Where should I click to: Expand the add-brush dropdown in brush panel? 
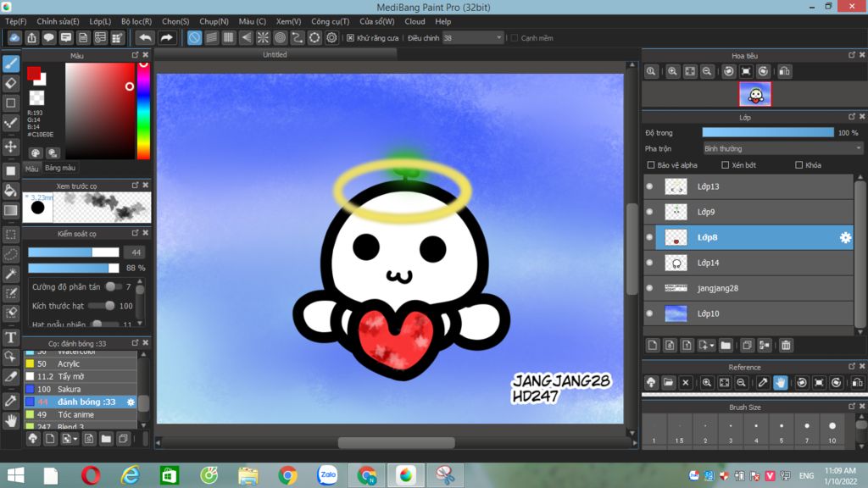tap(75, 439)
